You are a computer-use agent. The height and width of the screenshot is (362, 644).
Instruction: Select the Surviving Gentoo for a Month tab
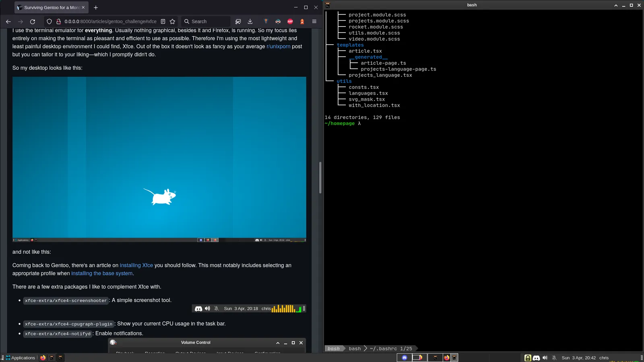(x=49, y=8)
